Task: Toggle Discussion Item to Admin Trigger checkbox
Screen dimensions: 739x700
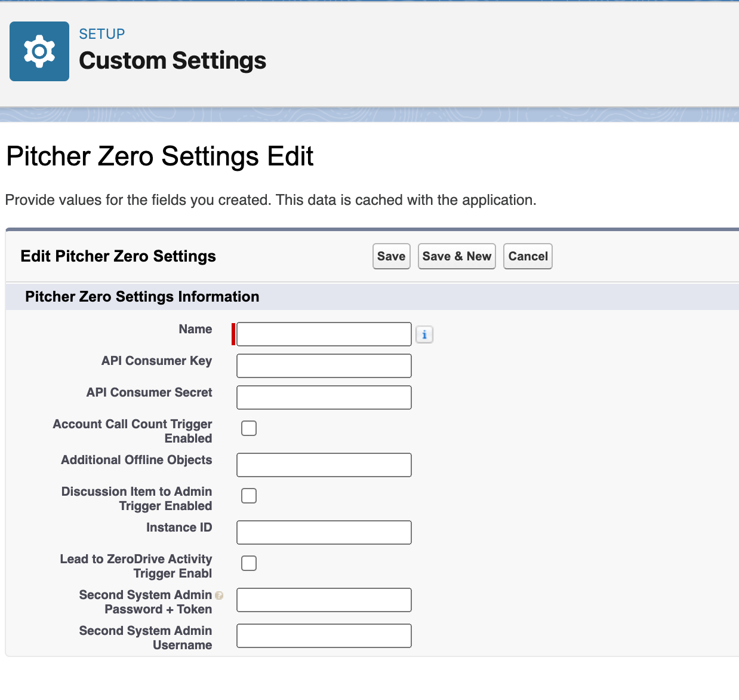Action: pos(249,496)
